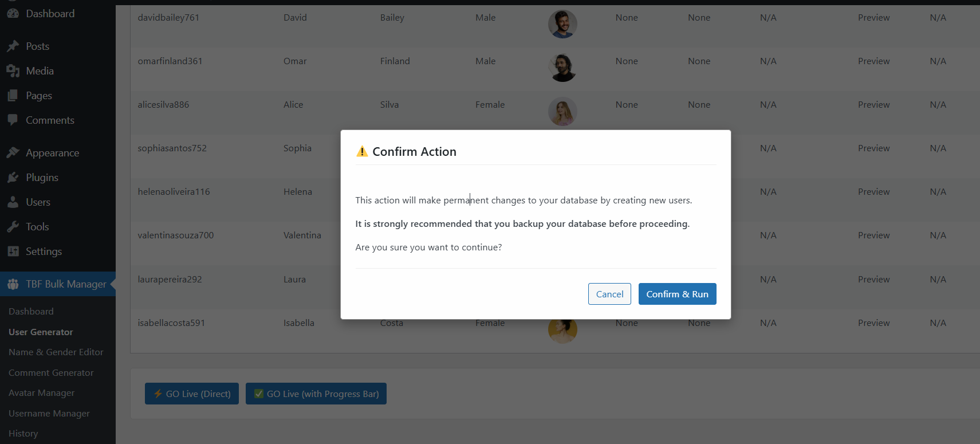Open Avatar Manager submenu item
Screen dimensions: 980x444
(42, 393)
